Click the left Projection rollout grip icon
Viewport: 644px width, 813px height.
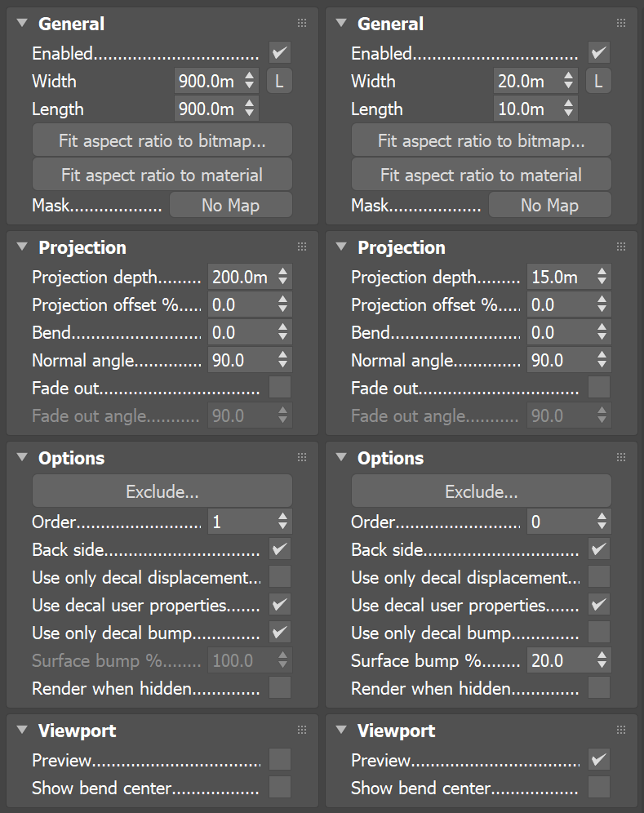point(302,247)
